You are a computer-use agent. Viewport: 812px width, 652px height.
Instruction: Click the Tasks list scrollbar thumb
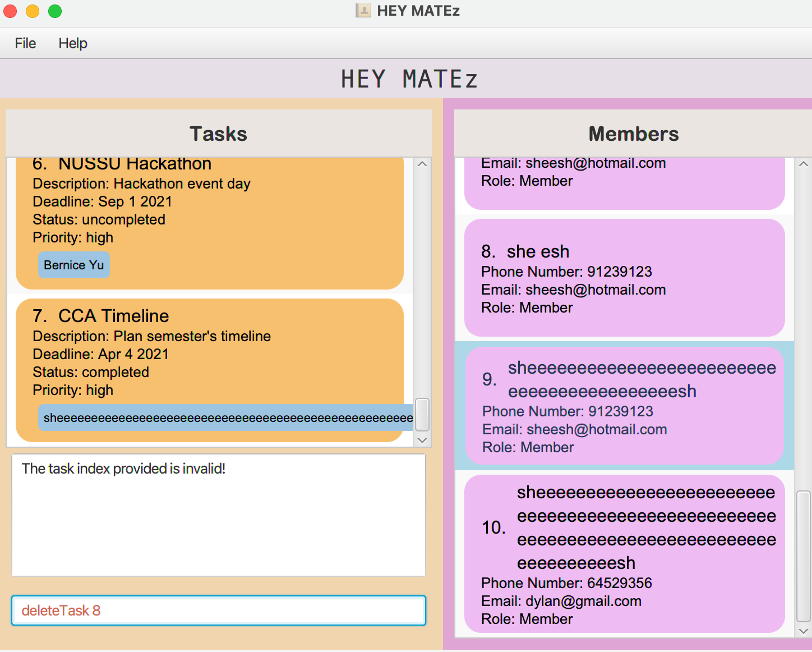click(422, 415)
